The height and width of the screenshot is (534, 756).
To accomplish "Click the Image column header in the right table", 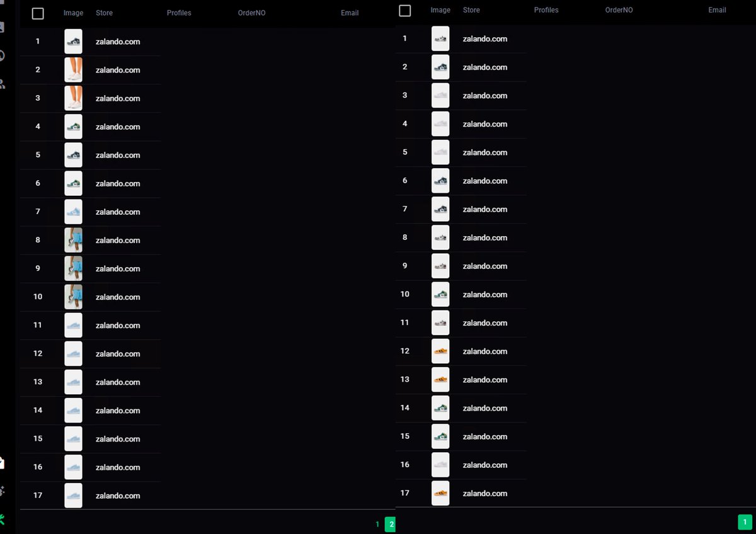I will coord(440,10).
